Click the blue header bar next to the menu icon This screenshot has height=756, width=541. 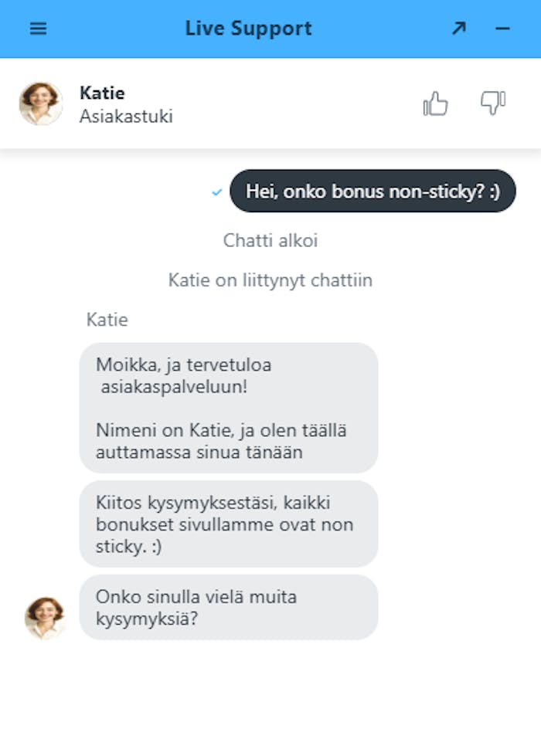(x=108, y=29)
